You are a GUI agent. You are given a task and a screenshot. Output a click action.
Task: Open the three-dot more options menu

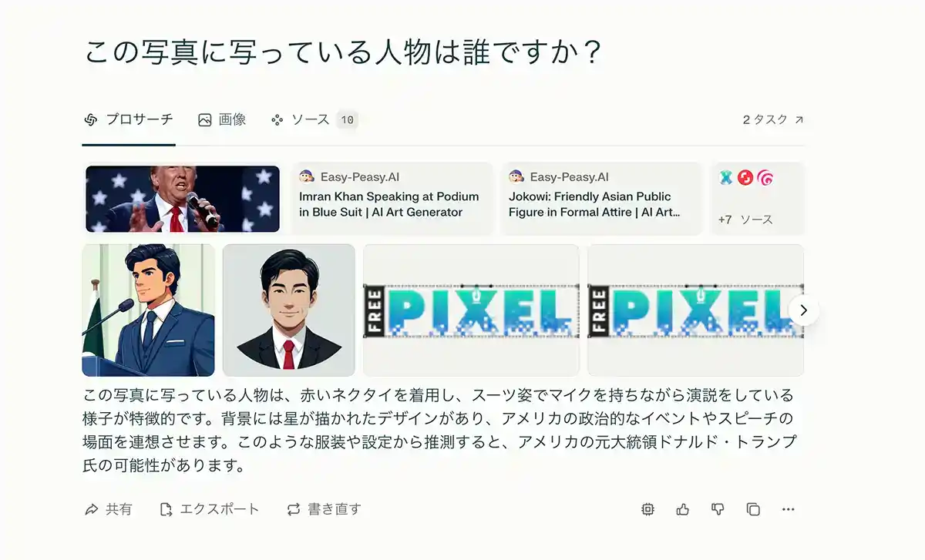[788, 509]
